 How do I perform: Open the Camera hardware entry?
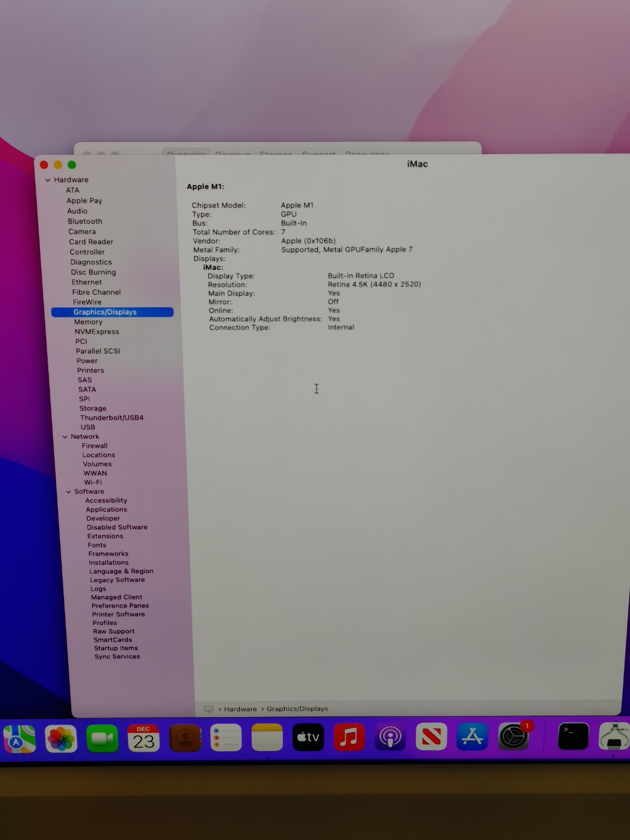pyautogui.click(x=82, y=232)
